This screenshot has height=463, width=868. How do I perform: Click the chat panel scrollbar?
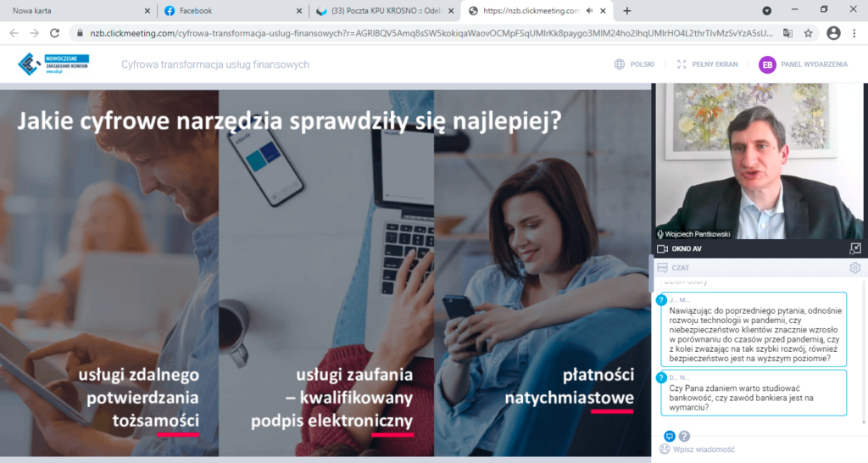(864, 352)
